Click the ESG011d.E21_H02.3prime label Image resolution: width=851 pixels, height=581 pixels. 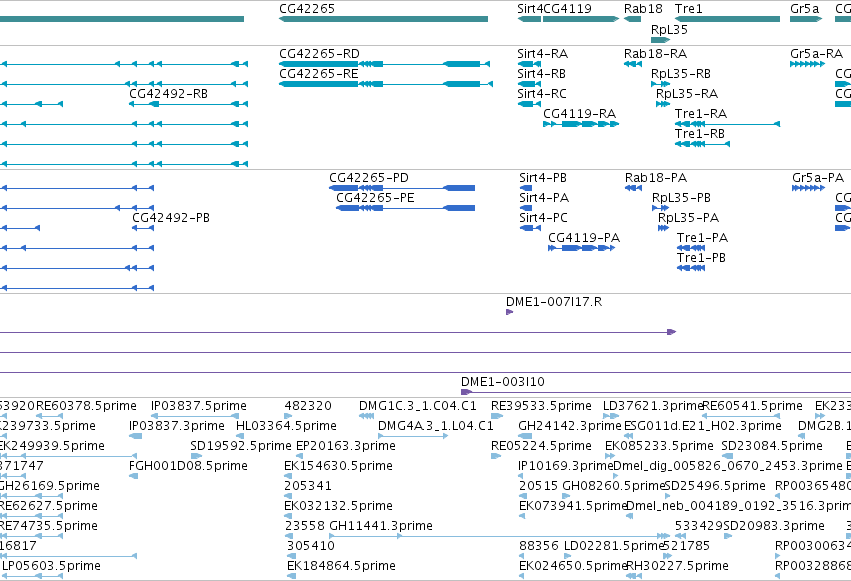703,426
